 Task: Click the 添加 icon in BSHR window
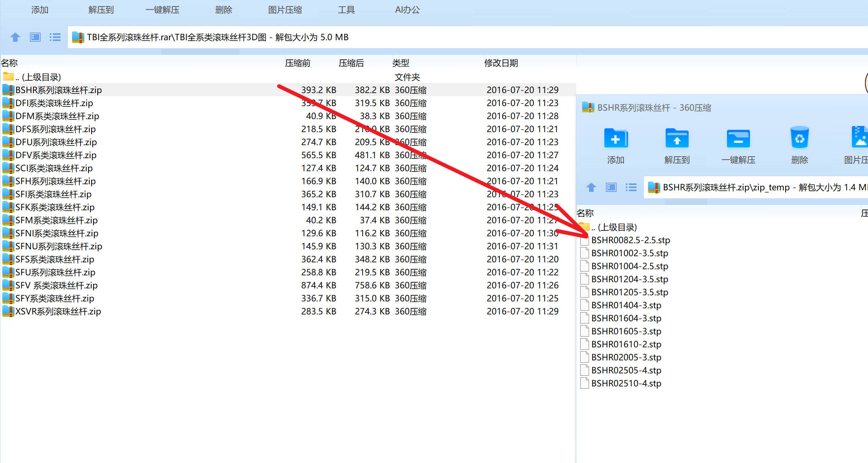point(615,138)
